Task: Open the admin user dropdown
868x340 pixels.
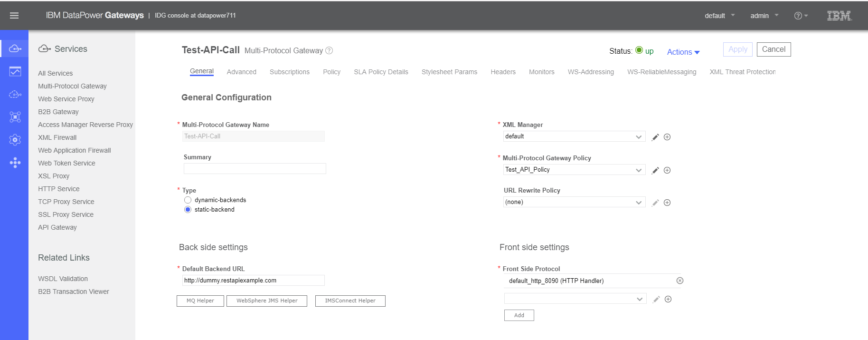Action: (x=764, y=16)
